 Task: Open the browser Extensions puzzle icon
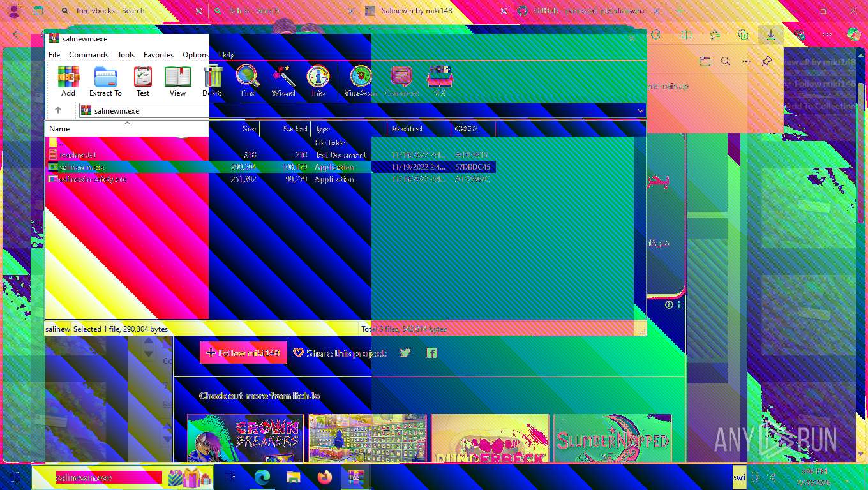(x=655, y=35)
